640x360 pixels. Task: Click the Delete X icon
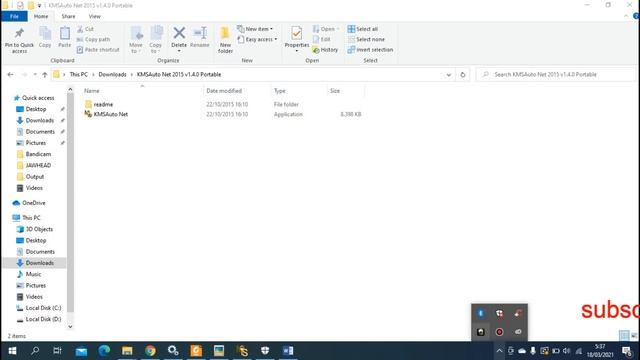pyautogui.click(x=179, y=33)
